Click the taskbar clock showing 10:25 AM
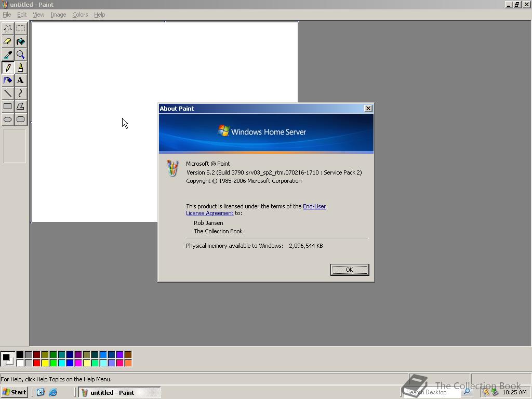Viewport: 532px width, 399px height. click(514, 392)
